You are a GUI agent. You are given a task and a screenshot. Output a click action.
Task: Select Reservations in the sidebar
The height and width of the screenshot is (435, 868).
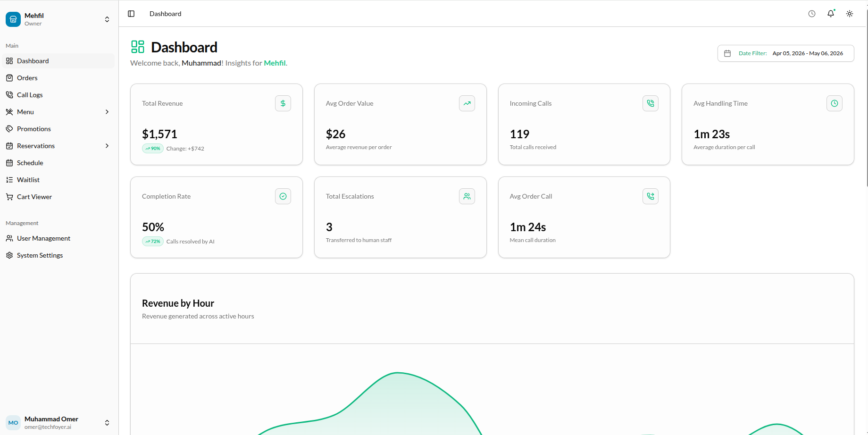tap(59, 146)
